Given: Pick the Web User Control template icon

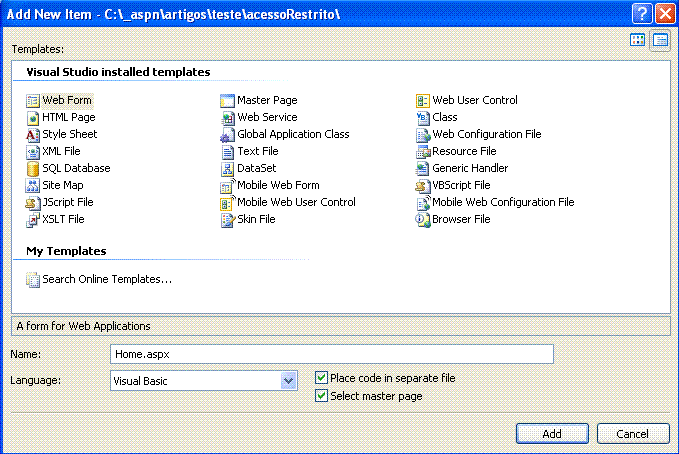Looking at the screenshot, I should pyautogui.click(x=423, y=100).
